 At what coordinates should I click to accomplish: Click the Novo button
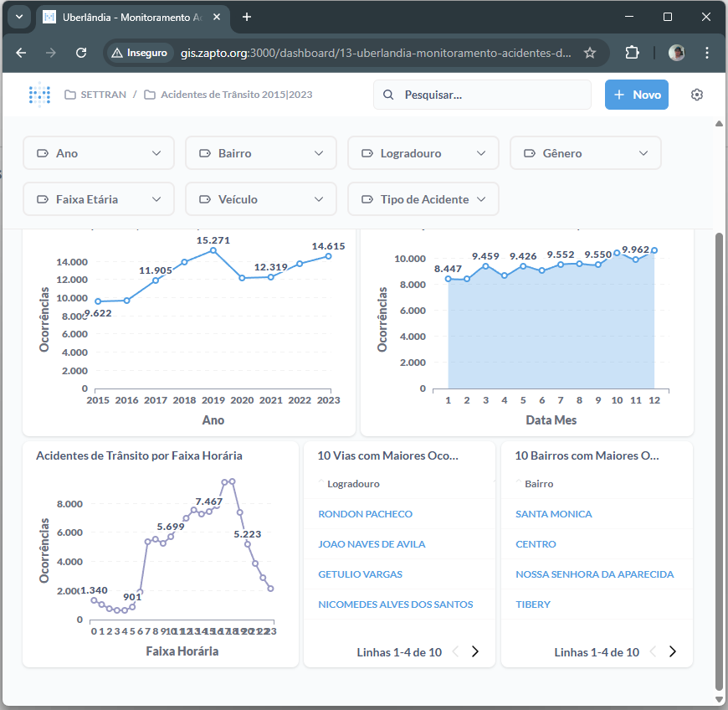(x=637, y=95)
